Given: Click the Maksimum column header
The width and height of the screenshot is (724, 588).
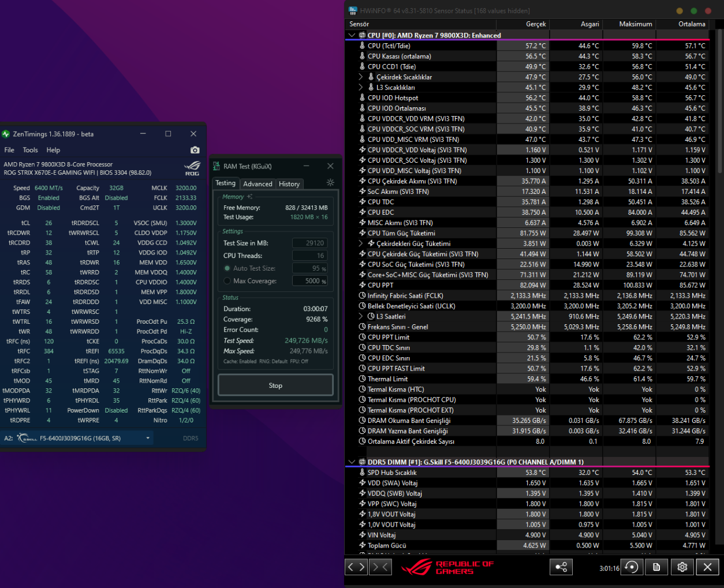Looking at the screenshot, I should pyautogui.click(x=629, y=24).
